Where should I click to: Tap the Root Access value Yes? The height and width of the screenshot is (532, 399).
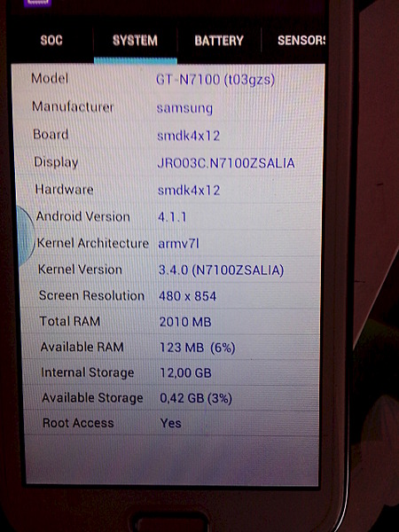pos(170,423)
